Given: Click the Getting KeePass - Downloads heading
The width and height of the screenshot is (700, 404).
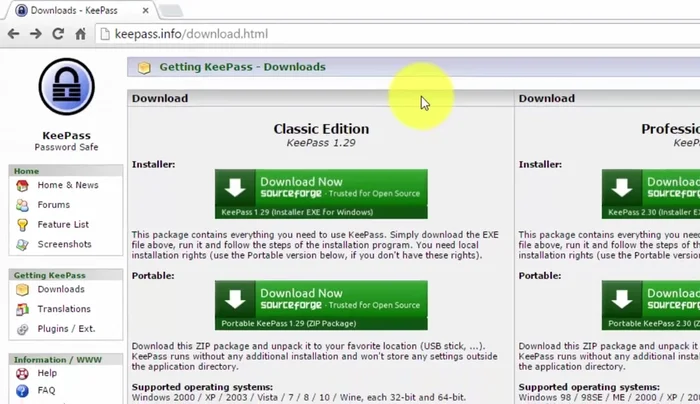Looking at the screenshot, I should tap(242, 67).
